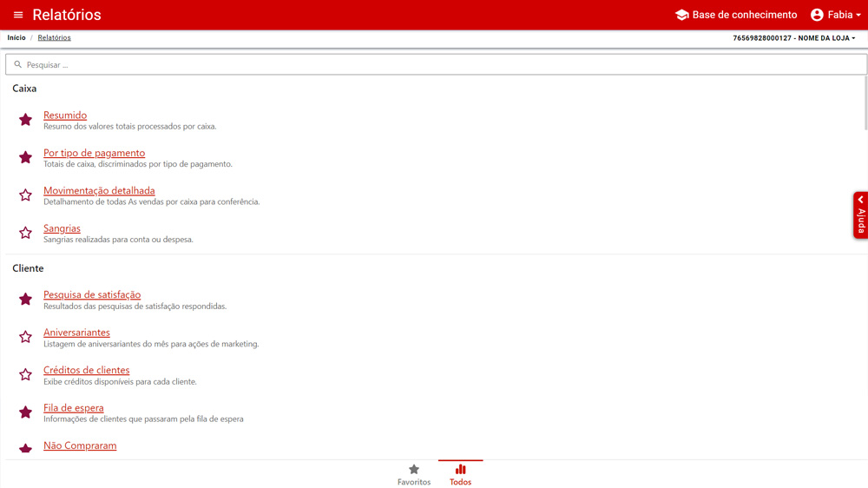Go to Início breadcrumb link
868x488 pixels.
point(16,38)
